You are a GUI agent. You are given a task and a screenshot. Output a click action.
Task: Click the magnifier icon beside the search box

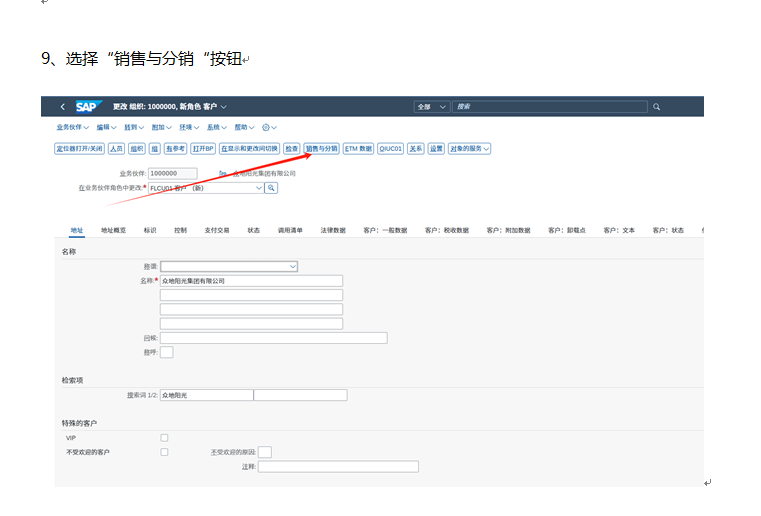(656, 106)
